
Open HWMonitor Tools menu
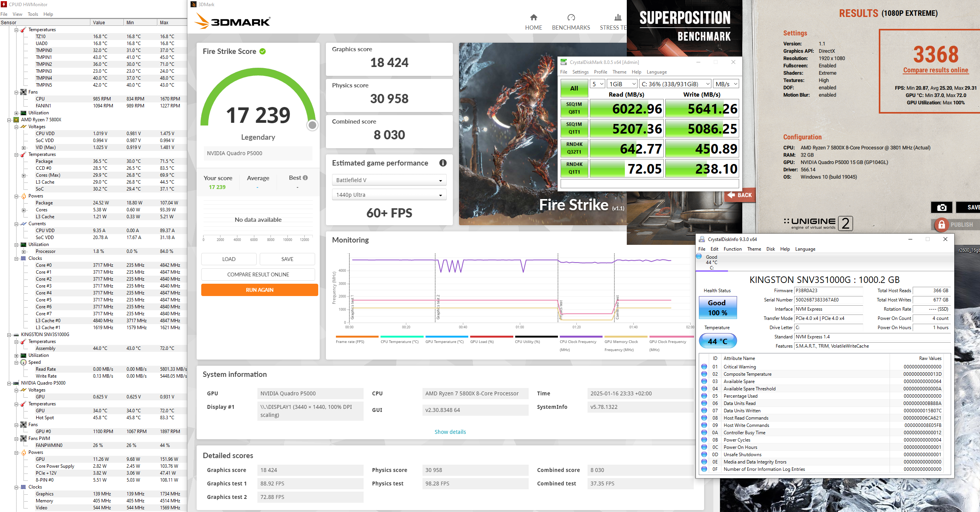(33, 14)
